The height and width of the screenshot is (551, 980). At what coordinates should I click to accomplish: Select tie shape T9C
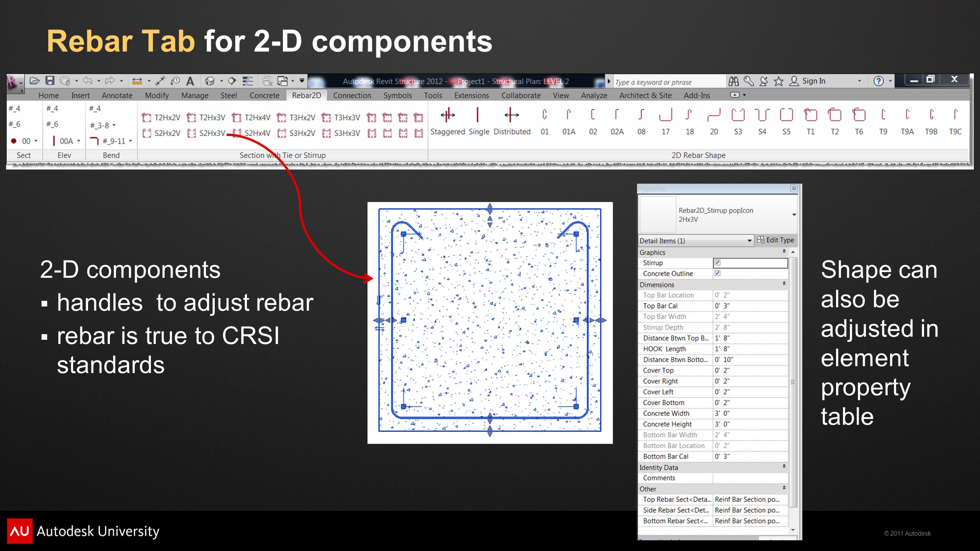pos(955,122)
